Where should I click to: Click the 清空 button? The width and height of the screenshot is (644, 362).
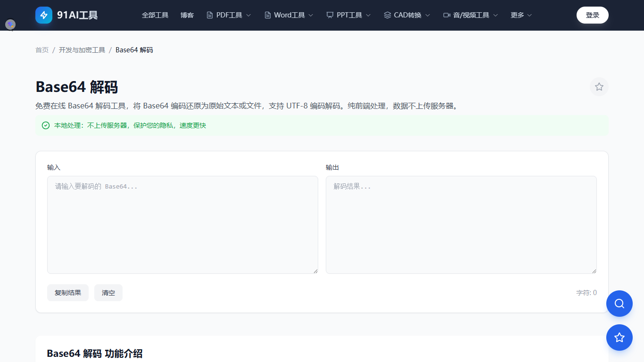(108, 293)
